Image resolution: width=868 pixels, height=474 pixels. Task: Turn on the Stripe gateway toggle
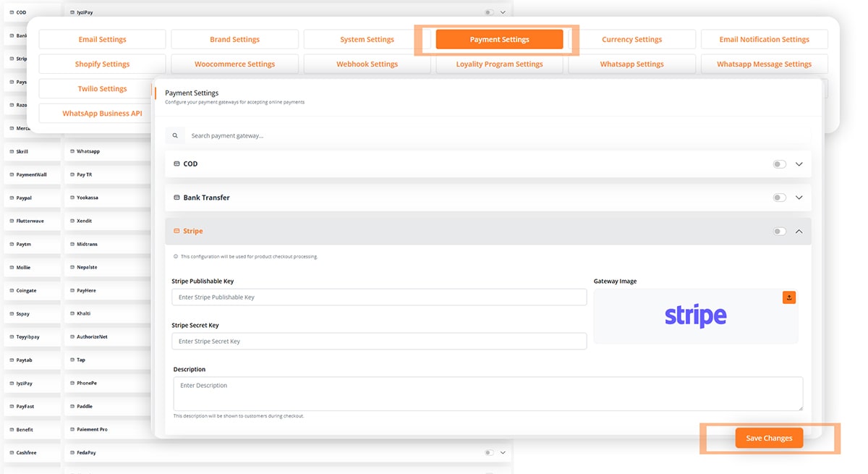tap(779, 232)
